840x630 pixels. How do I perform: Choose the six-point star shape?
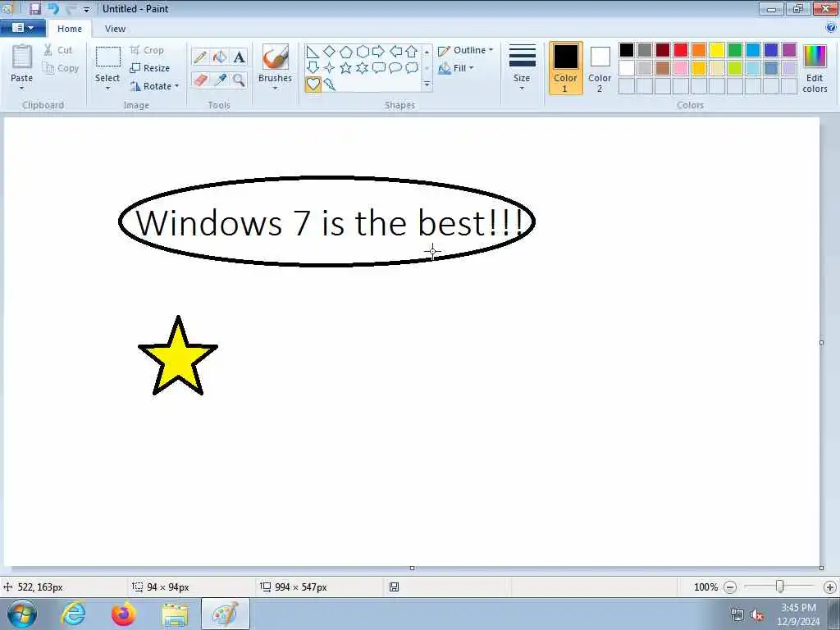pos(363,68)
